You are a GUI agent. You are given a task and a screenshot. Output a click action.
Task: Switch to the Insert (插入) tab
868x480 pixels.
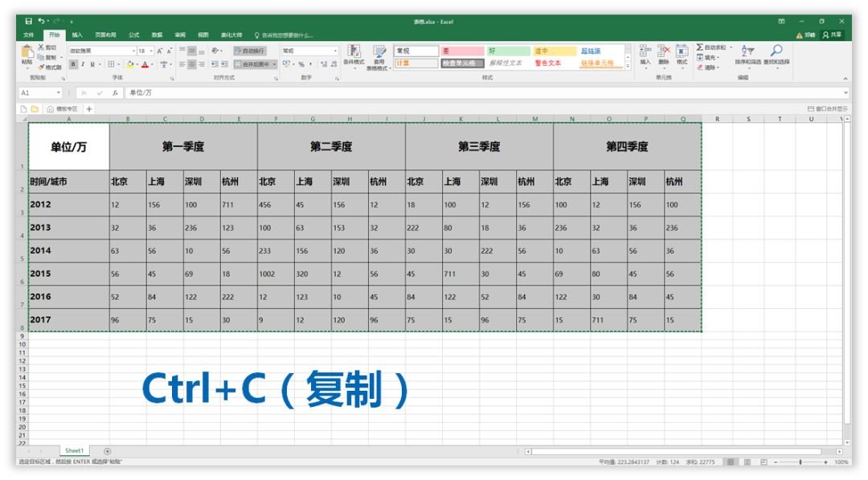pos(77,35)
